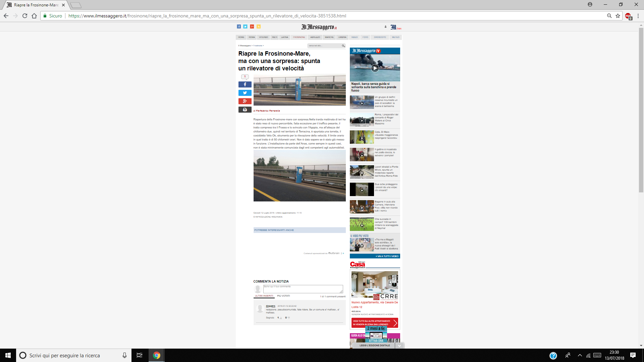The width and height of the screenshot is (644, 362).
Task: Share article with red Google+ button
Action: point(245,101)
